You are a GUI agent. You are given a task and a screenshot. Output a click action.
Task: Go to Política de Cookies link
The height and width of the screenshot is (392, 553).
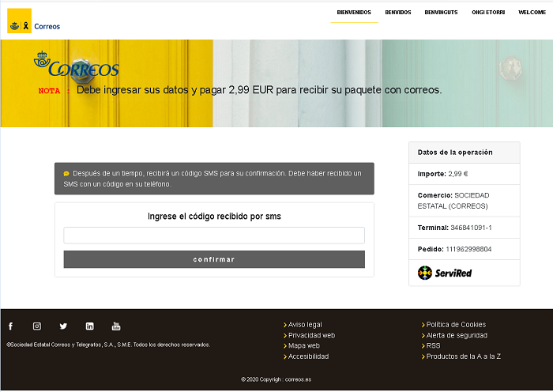(456, 325)
